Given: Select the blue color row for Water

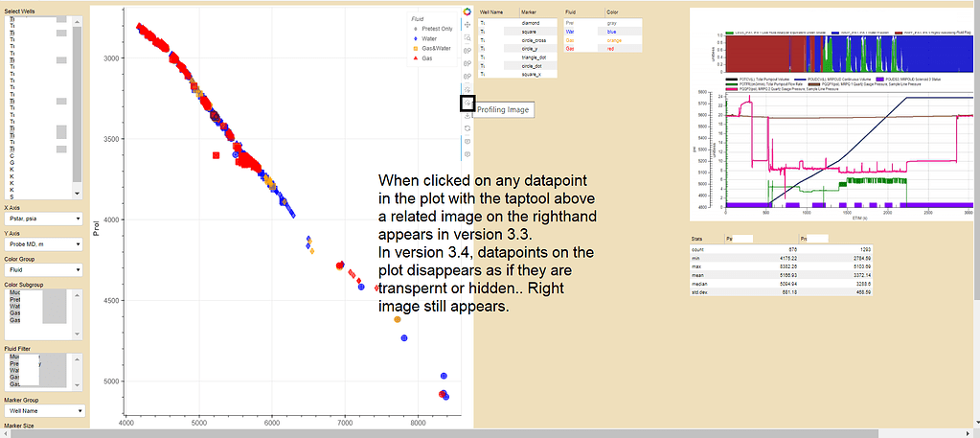Looking at the screenshot, I should point(613,31).
